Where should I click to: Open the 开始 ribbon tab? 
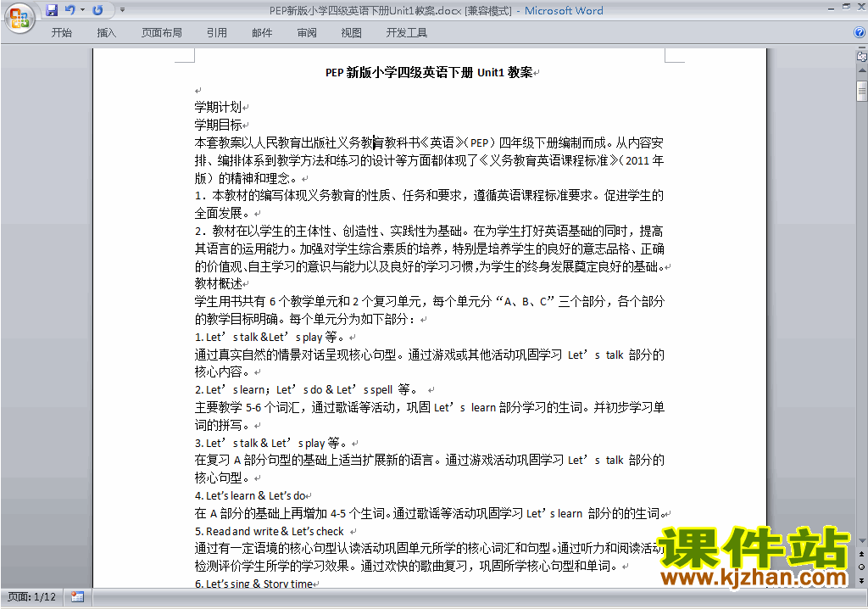61,33
